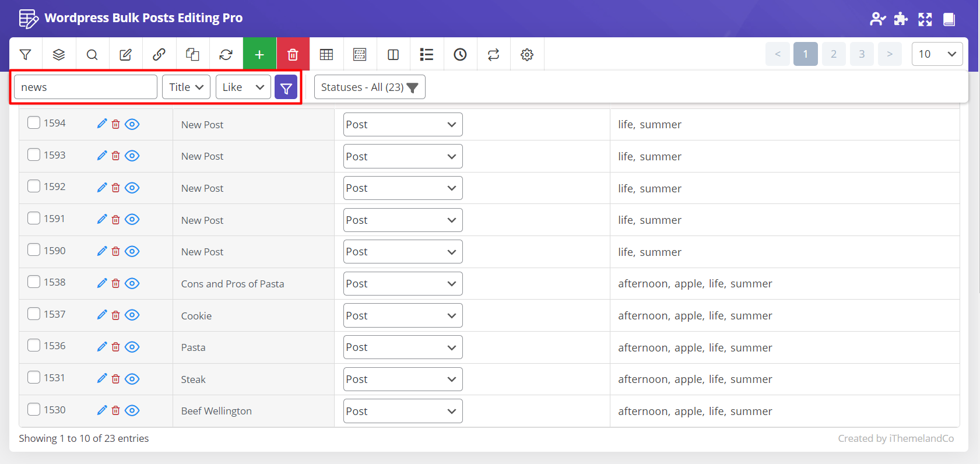980x464 pixels.
Task: Click the search magnifier toolbar icon
Action: pos(92,54)
